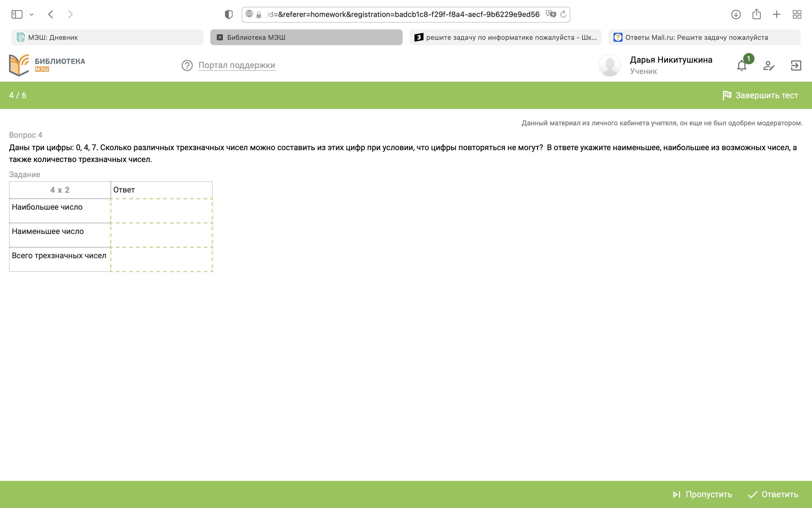812x508 pixels.
Task: Click the question mark help icon
Action: point(187,65)
